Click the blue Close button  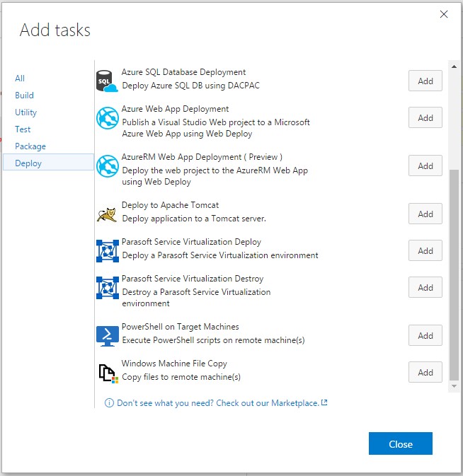click(x=401, y=443)
